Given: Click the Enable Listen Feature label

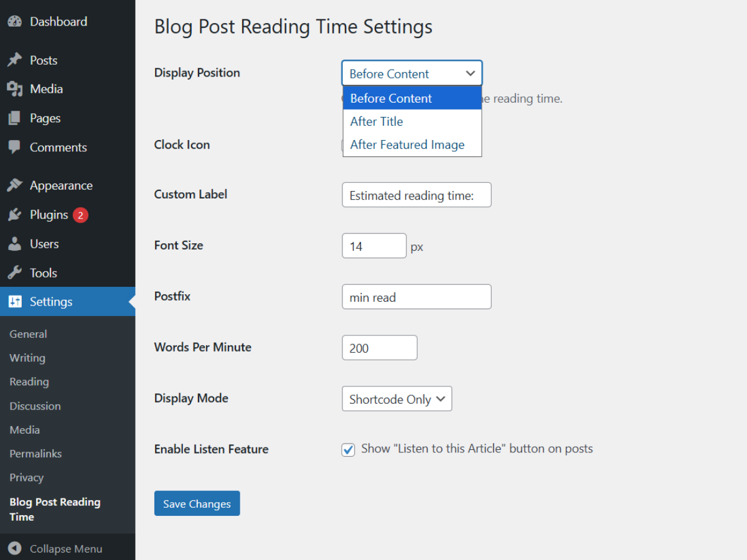Looking at the screenshot, I should coord(212,449).
